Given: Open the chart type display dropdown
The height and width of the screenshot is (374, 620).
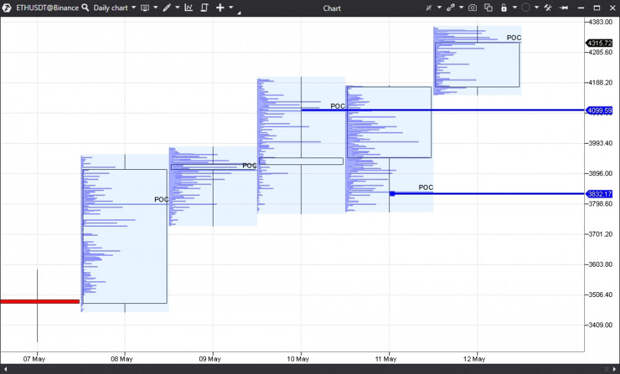Looking at the screenshot, I should pos(145,8).
